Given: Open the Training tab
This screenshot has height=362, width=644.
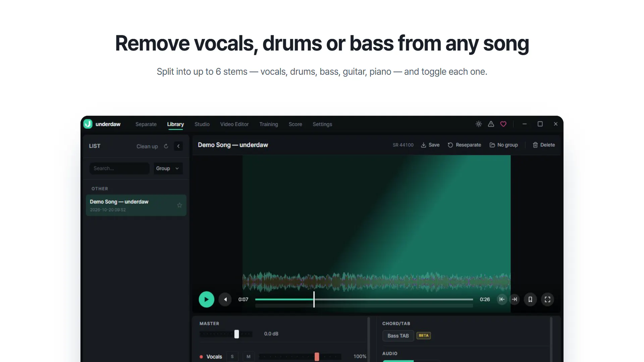Looking at the screenshot, I should [269, 124].
